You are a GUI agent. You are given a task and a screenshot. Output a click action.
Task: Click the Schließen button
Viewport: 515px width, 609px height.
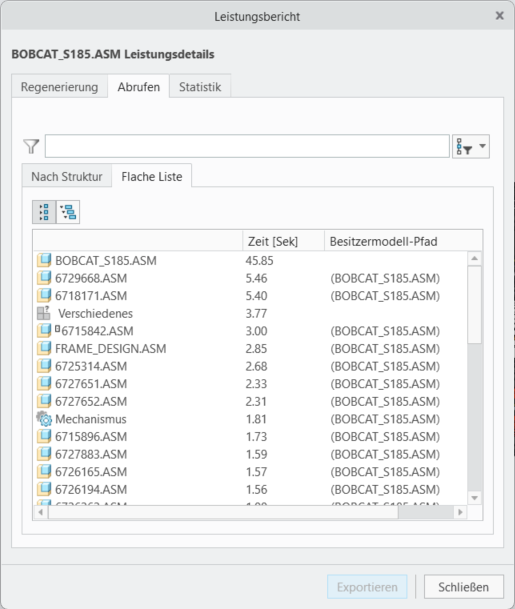tap(464, 587)
